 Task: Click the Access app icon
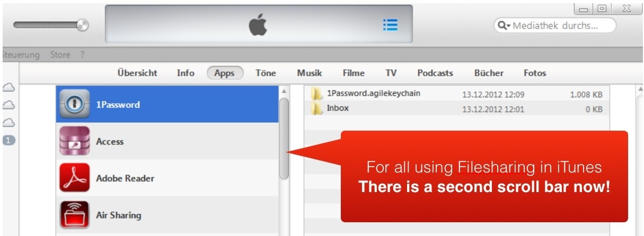tap(74, 141)
